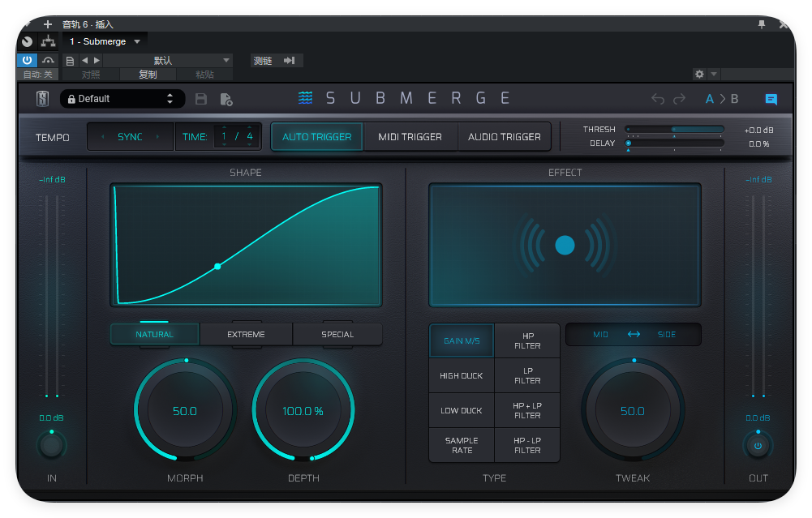Image resolution: width=812 pixels, height=518 pixels.
Task: Open the tooltip chat bubble icon
Action: click(771, 100)
